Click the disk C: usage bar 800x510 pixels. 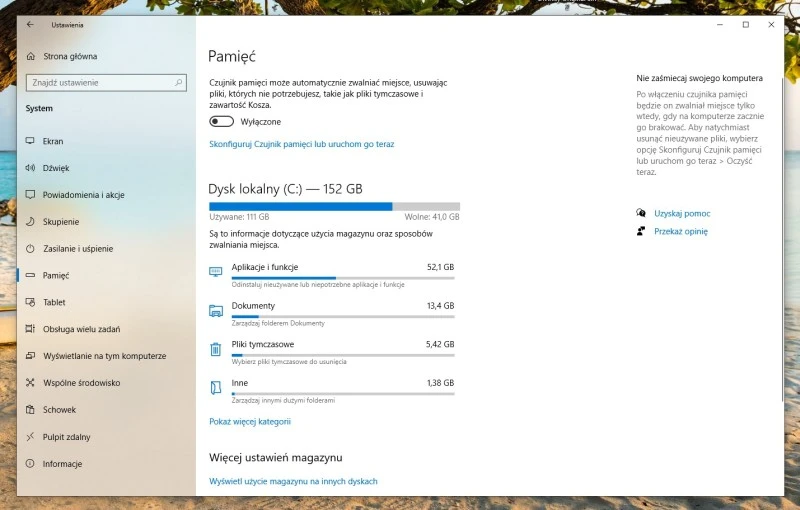click(334, 206)
